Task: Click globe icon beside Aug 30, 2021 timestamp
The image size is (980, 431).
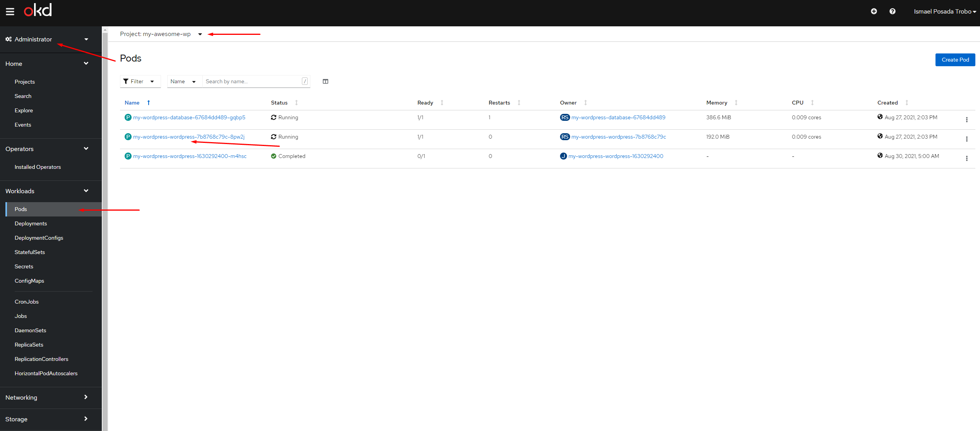Action: tap(880, 156)
